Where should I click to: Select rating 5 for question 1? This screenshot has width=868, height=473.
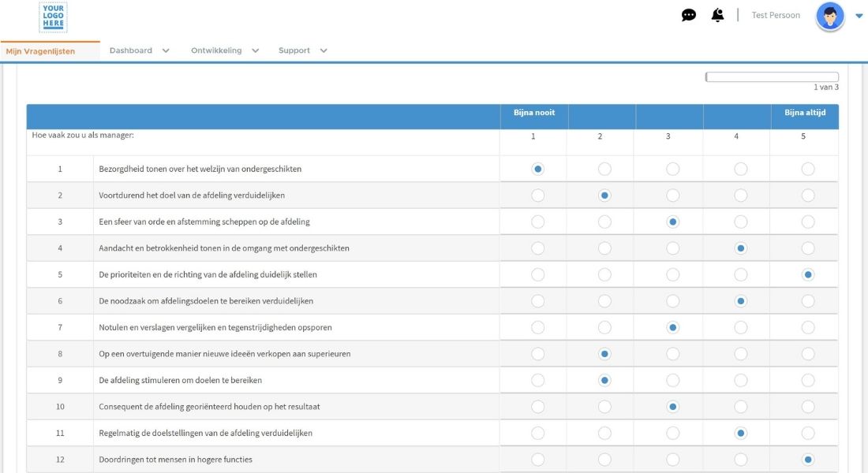pyautogui.click(x=807, y=169)
